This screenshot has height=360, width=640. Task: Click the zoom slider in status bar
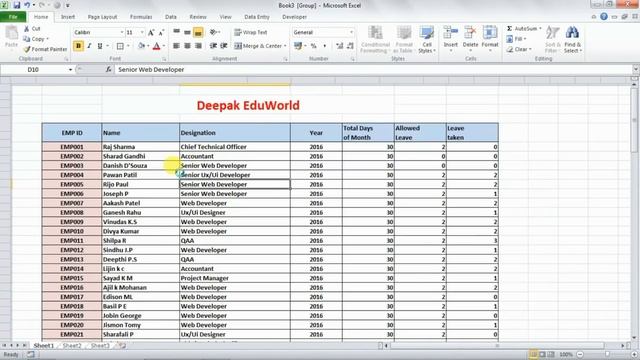pos(607,354)
